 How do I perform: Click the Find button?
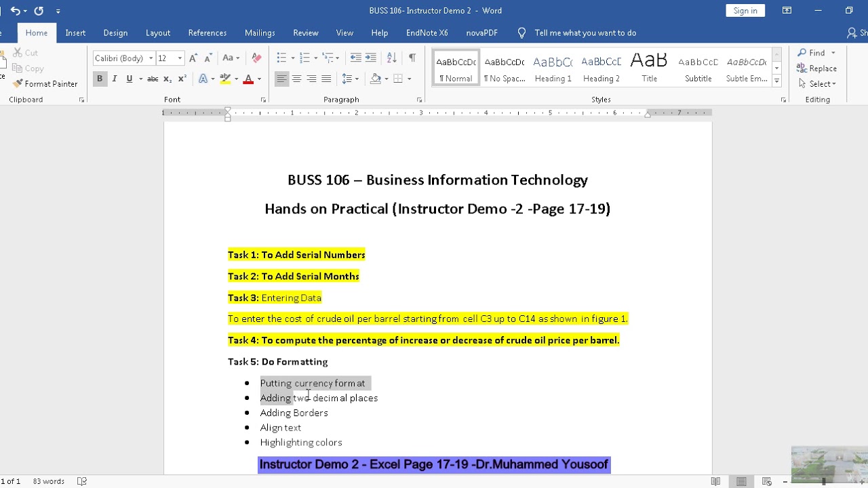point(812,53)
